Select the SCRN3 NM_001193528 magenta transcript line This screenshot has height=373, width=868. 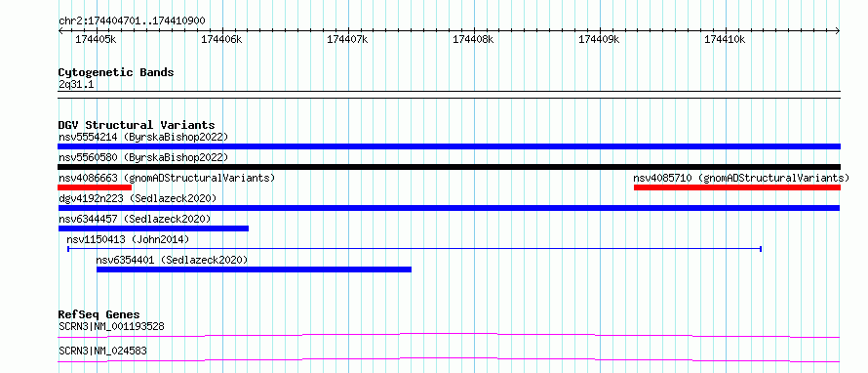pos(449,335)
